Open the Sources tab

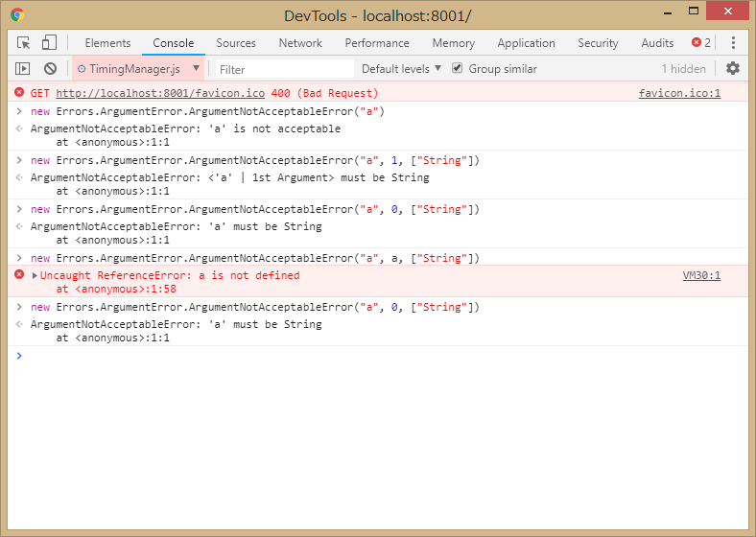(x=236, y=43)
